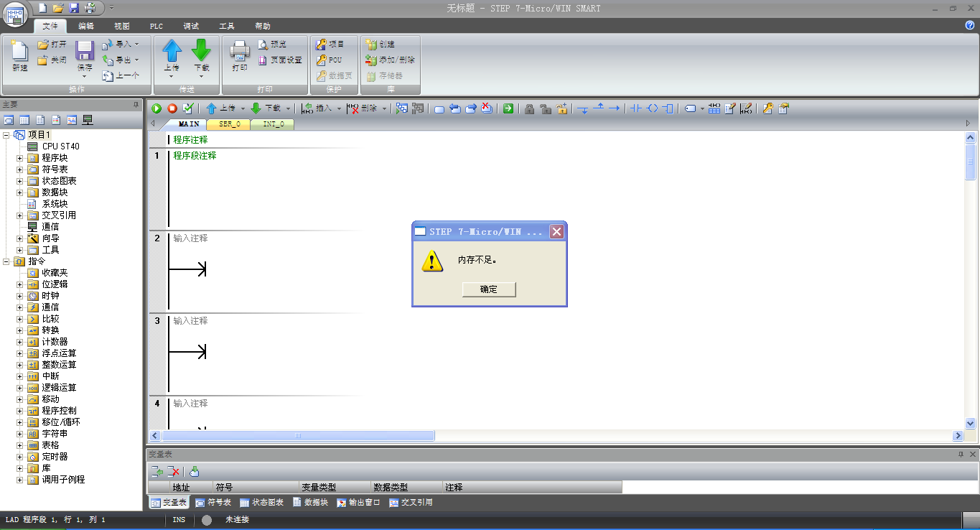Expand the 定时器 instruction folder

(x=20, y=457)
